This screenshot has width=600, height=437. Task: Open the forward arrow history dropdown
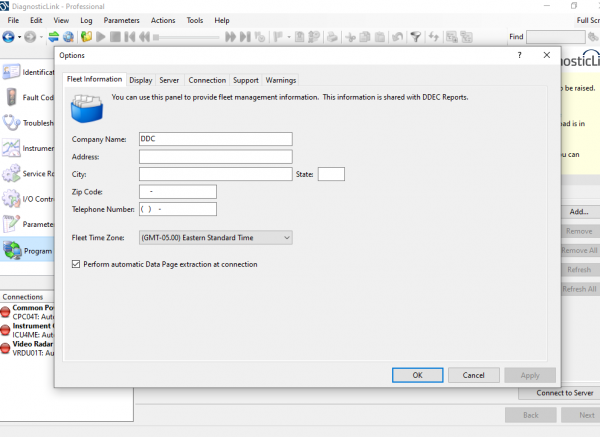[x=41, y=38]
